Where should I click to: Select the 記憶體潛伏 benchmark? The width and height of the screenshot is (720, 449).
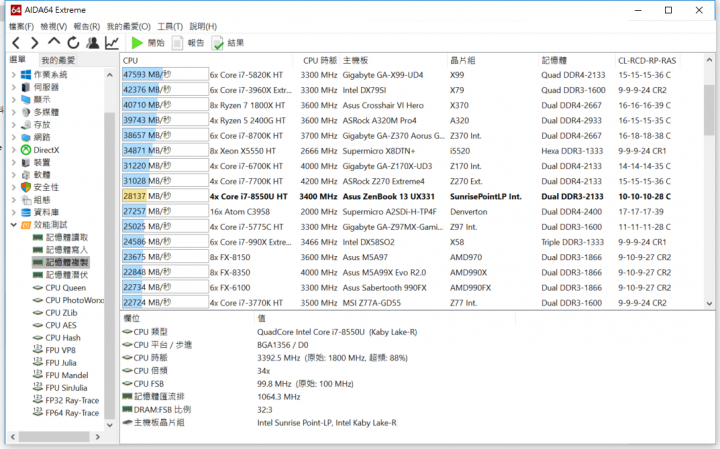pos(67,275)
